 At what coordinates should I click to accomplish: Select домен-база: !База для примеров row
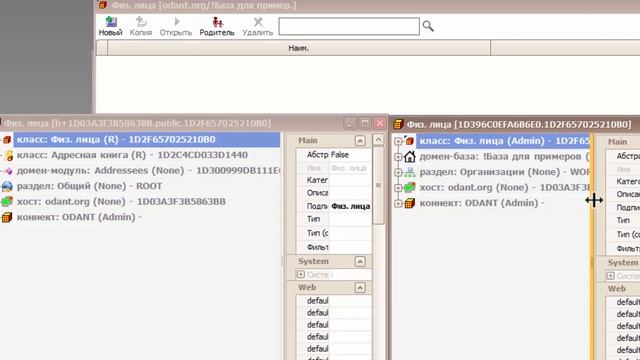click(504, 157)
